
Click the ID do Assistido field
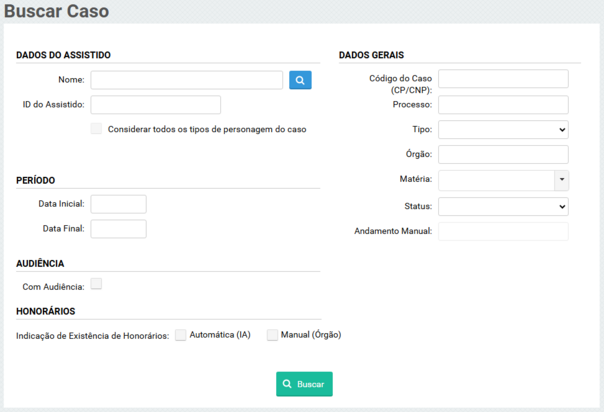click(155, 105)
